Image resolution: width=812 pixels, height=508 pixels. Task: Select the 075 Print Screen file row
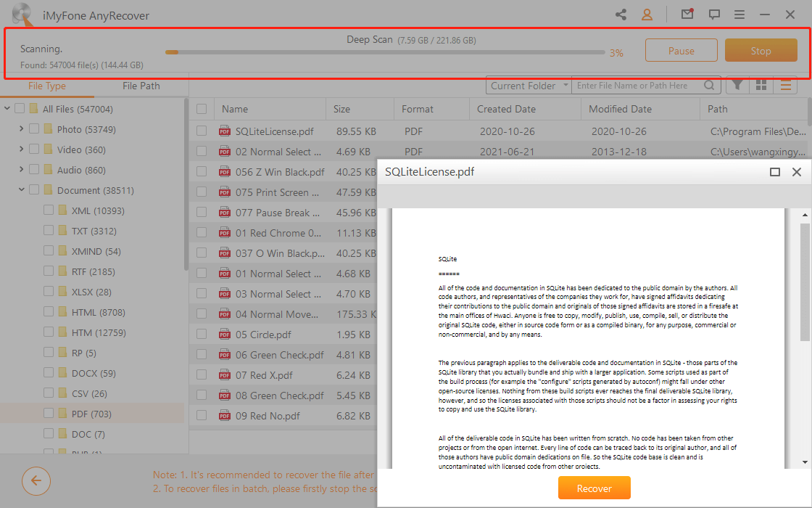click(x=283, y=192)
